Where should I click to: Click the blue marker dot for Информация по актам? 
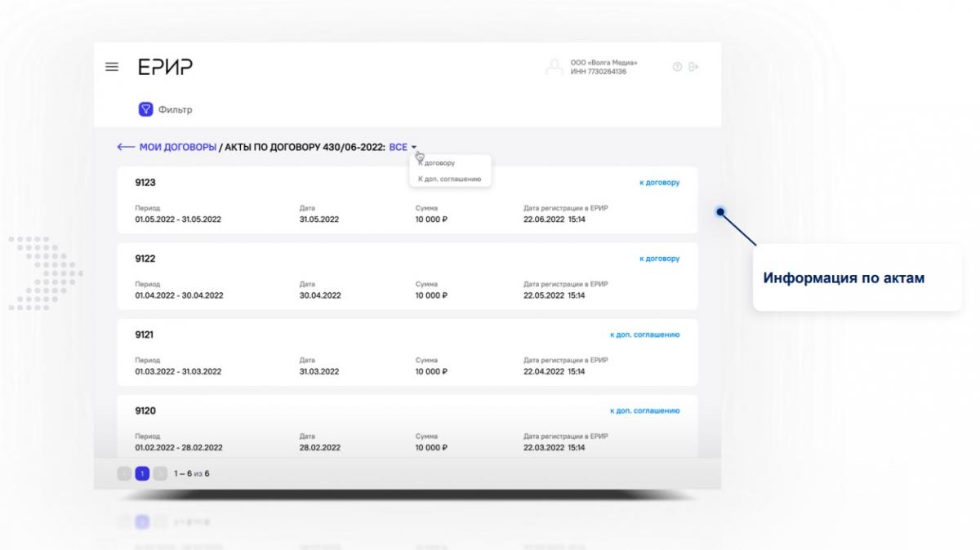[x=720, y=211]
